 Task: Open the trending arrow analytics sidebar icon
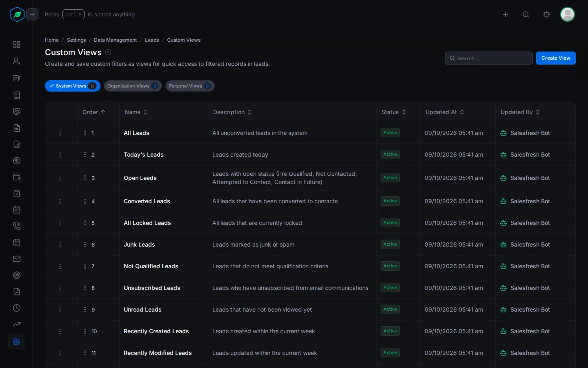pyautogui.click(x=17, y=324)
